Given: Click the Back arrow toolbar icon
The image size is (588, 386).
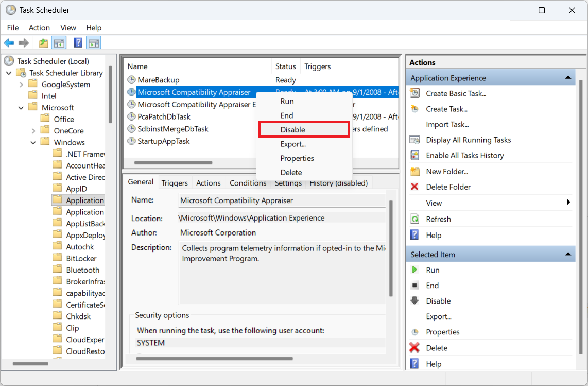Looking at the screenshot, I should click(x=9, y=43).
